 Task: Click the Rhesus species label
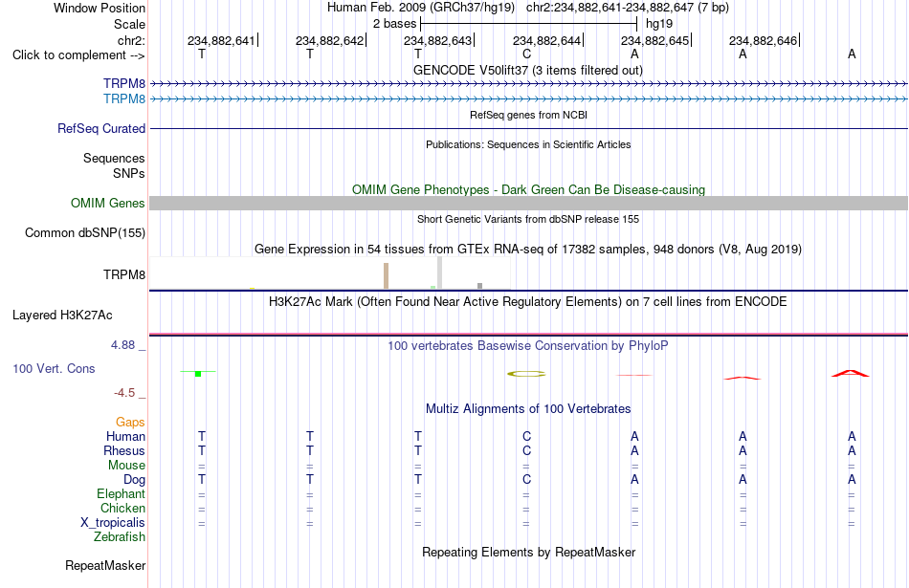[x=124, y=450]
